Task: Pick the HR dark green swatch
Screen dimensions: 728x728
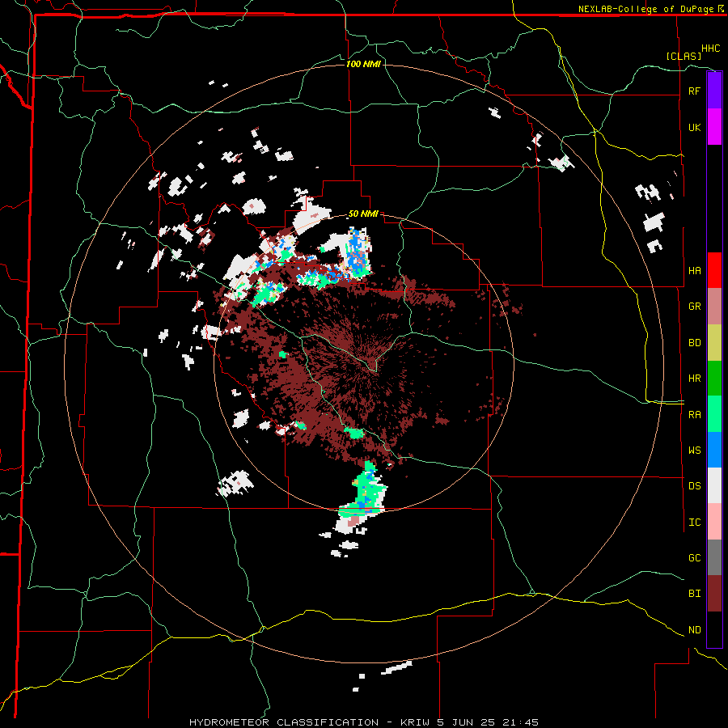Action: point(714,379)
